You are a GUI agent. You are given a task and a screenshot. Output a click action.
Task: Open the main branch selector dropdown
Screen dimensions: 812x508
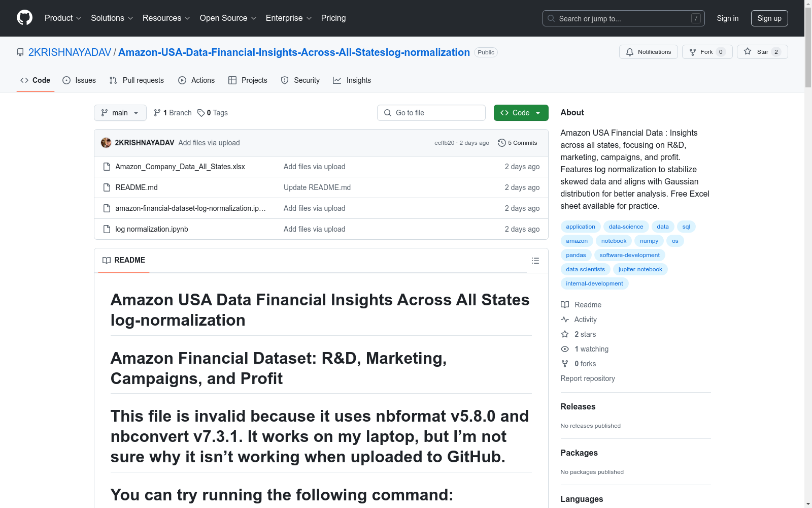pos(120,113)
